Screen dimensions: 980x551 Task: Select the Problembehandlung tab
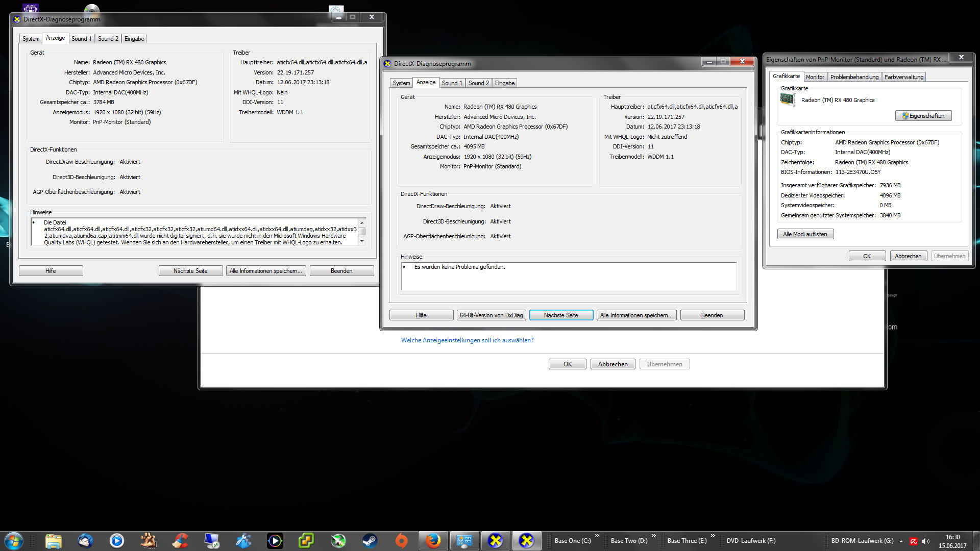tap(854, 77)
